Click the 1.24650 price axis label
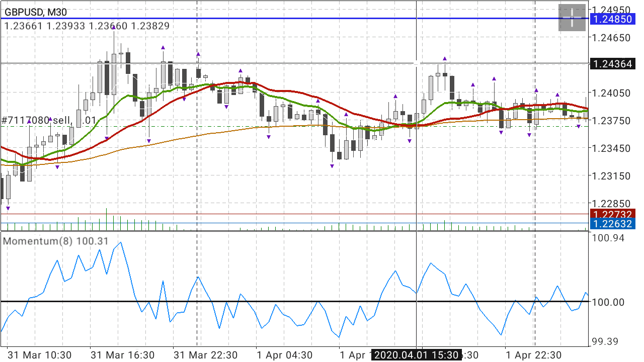This screenshot has width=644, height=362. 612,37
